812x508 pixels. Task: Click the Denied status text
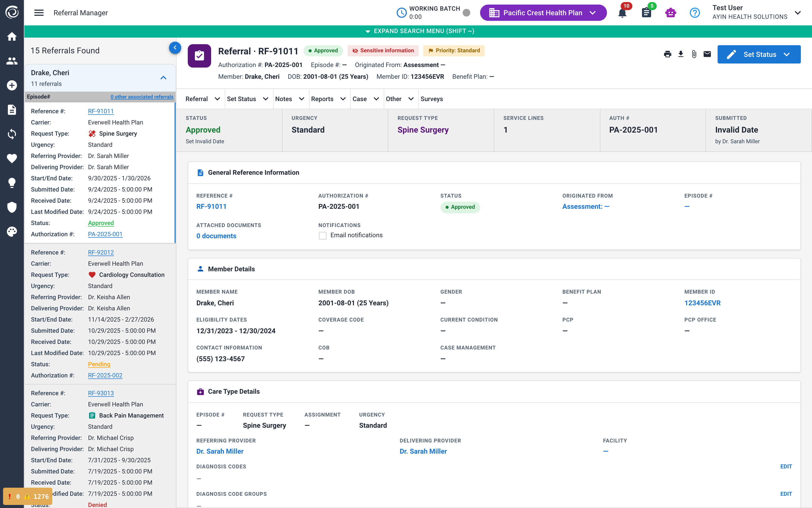click(x=97, y=505)
